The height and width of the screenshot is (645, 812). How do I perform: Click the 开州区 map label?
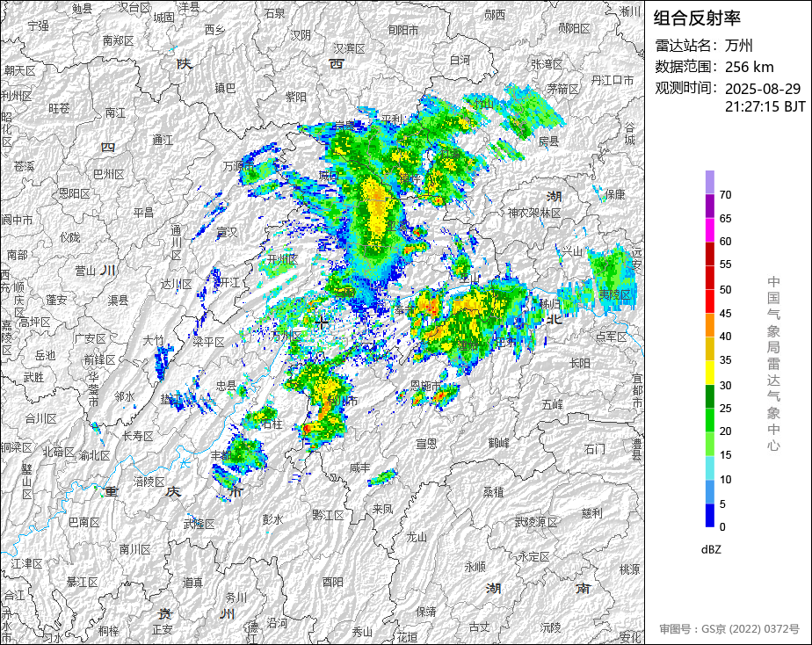tap(283, 259)
